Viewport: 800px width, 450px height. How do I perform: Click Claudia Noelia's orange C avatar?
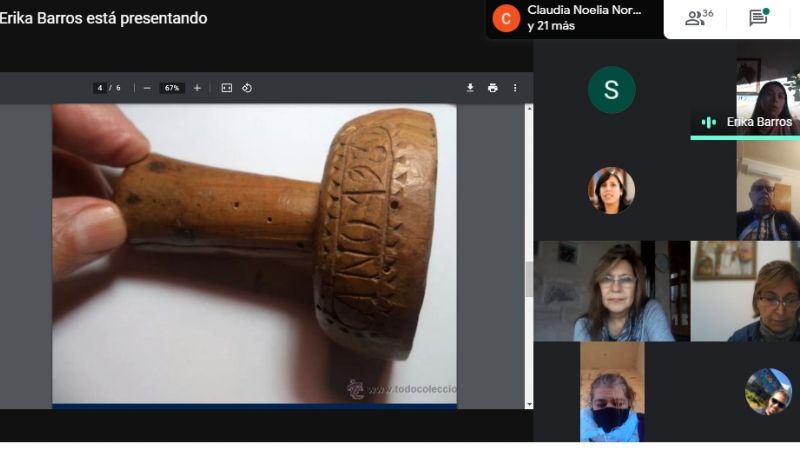[507, 18]
